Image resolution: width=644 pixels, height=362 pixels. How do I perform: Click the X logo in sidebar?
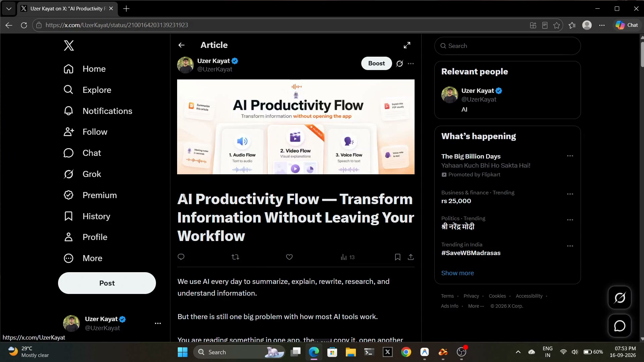coord(69,45)
